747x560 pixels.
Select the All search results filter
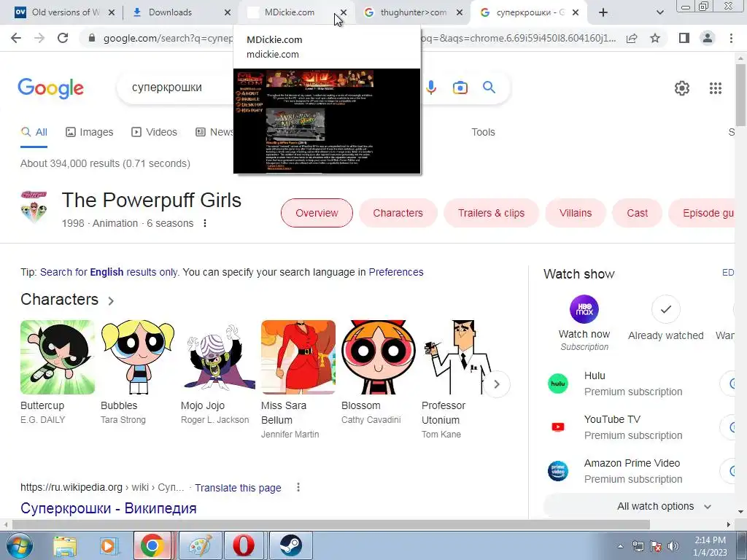(x=34, y=132)
